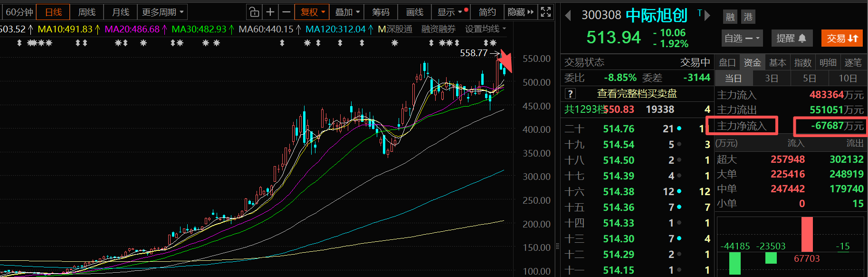Open the 自选 watchlist dropdown
The image size is (868, 277).
tap(742, 38)
